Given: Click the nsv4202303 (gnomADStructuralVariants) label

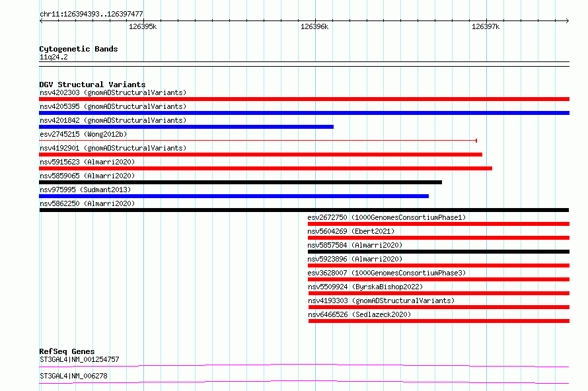Looking at the screenshot, I should pos(113,92).
